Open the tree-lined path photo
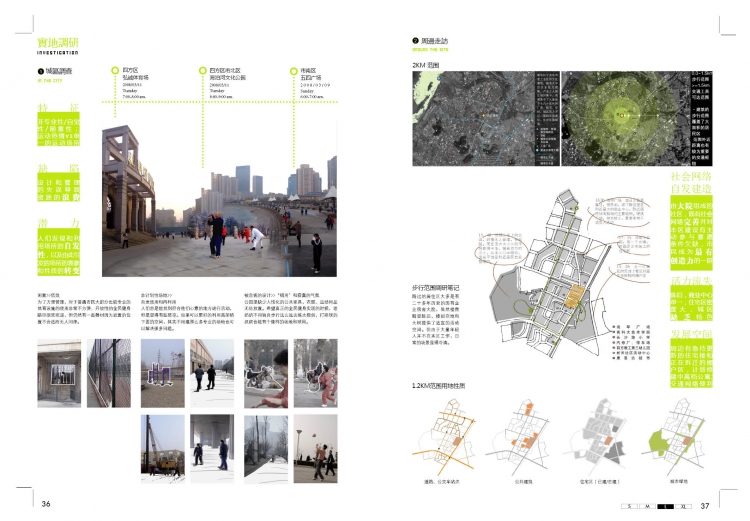This screenshot has height=521, width=750. pos(266,449)
